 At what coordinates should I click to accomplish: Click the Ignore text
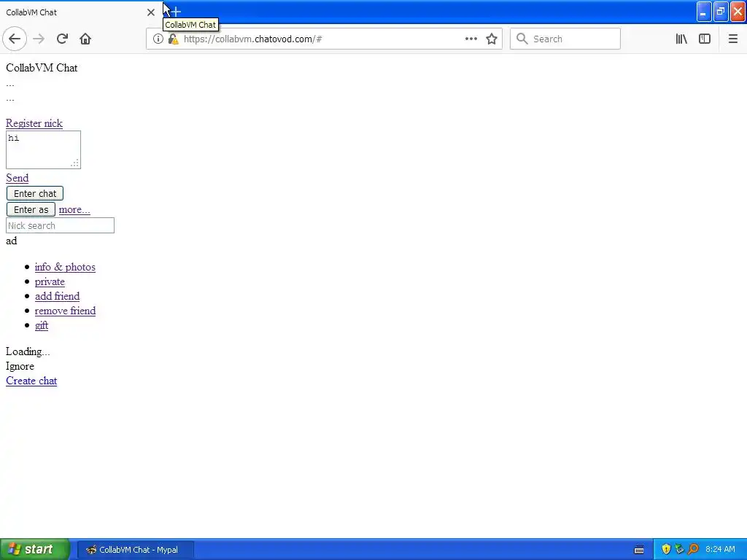[20, 366]
